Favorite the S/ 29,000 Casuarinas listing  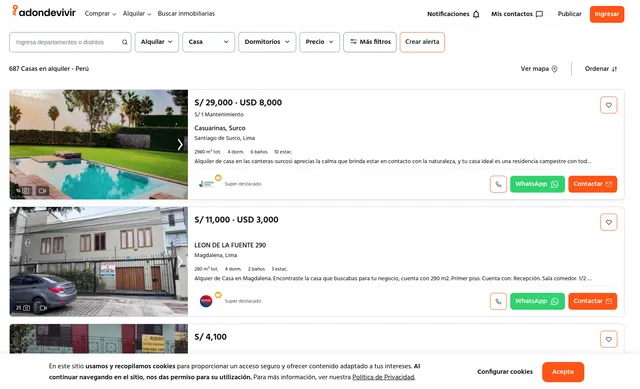click(x=608, y=105)
